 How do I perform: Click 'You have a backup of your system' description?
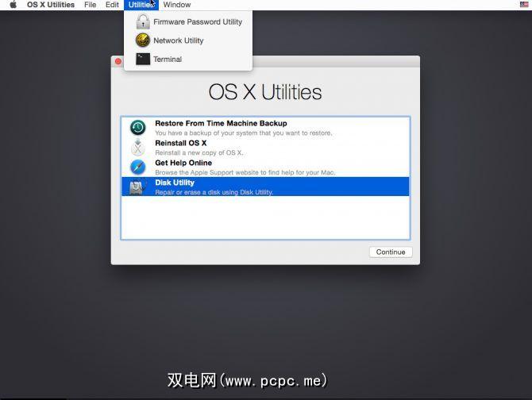[244, 133]
